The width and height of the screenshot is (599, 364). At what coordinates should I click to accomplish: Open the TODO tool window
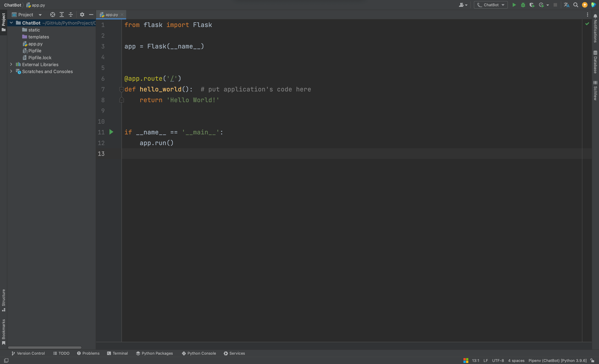(61, 353)
